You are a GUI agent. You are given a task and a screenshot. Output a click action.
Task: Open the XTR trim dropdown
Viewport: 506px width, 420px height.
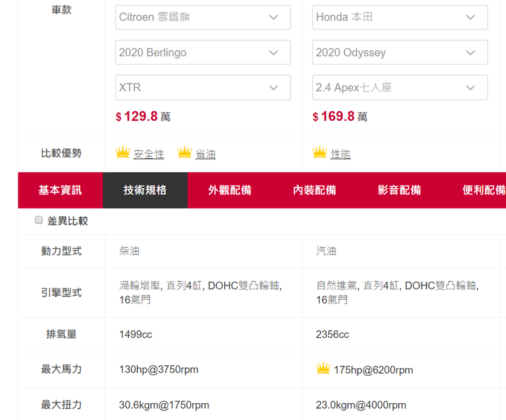point(203,87)
